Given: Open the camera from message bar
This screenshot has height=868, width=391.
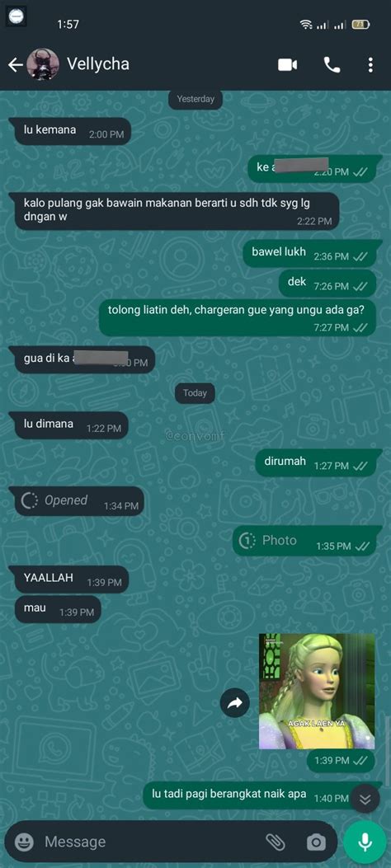Looking at the screenshot, I should click(x=316, y=842).
